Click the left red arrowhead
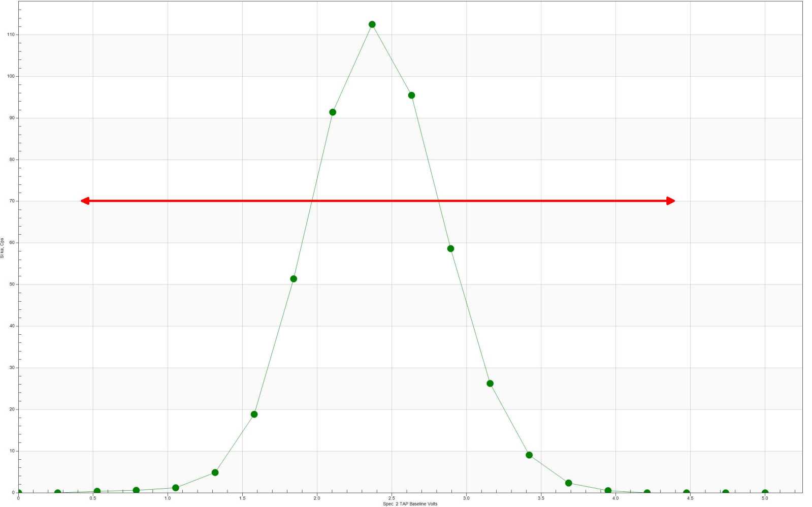Viewport: 812px width, 507px height. point(85,201)
